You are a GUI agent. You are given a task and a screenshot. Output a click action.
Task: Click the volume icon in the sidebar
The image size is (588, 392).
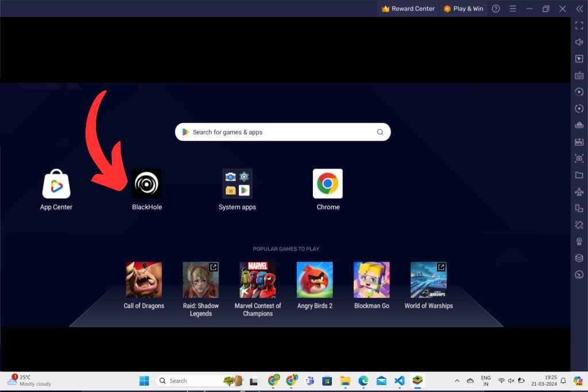tap(579, 42)
